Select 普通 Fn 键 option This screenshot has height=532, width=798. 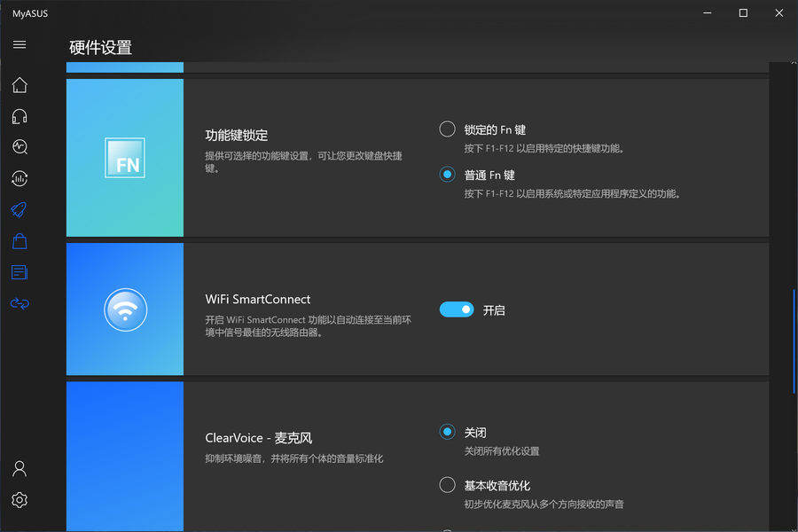pyautogui.click(x=447, y=174)
